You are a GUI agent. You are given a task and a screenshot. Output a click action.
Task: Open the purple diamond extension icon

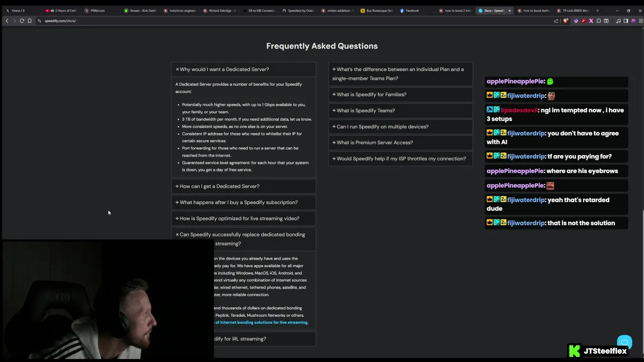point(576,21)
